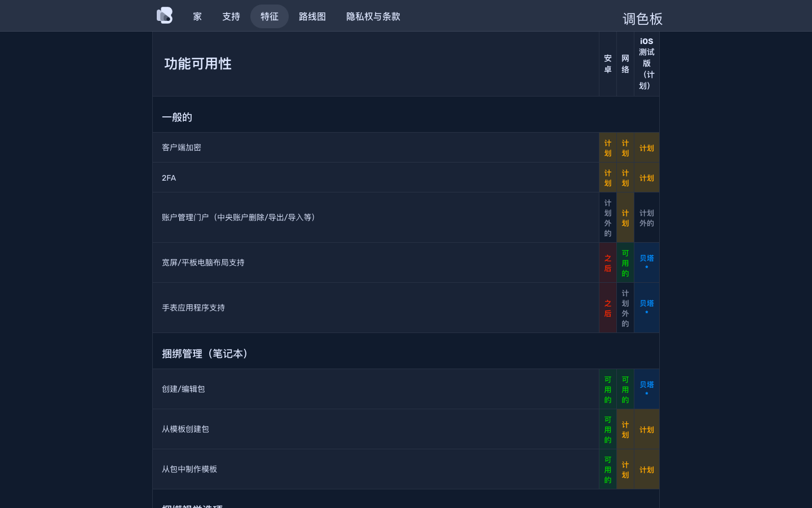Open the 路线图 (Roadmap) page
The image size is (812, 508).
coord(312,16)
